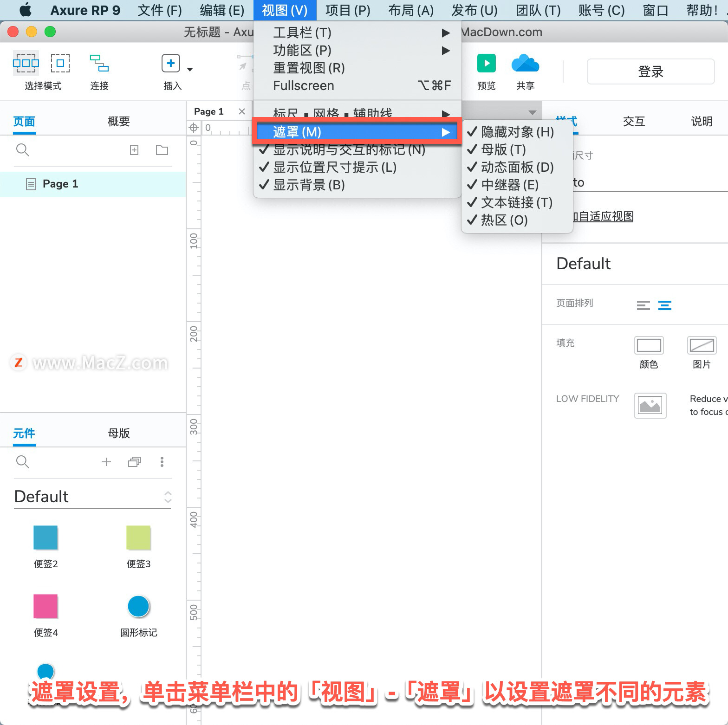This screenshot has width=728, height=725.
Task: Open the 发布 (U) menu
Action: pyautogui.click(x=474, y=10)
